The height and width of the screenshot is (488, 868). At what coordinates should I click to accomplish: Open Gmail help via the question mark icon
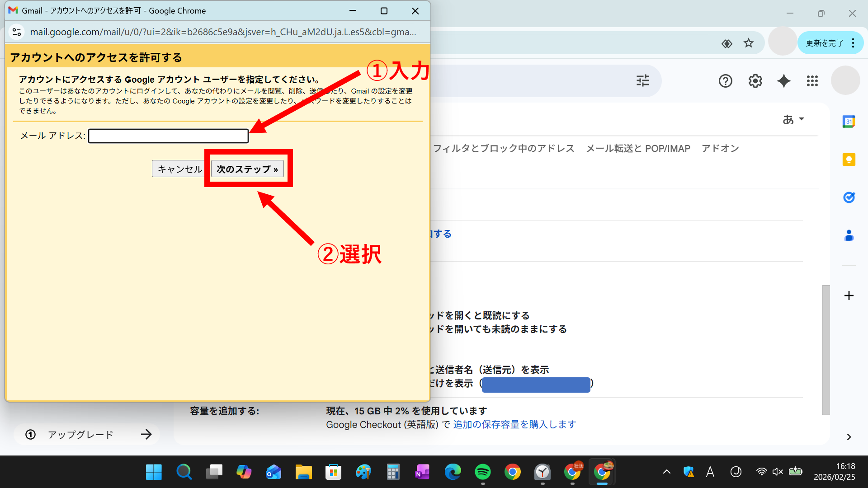click(x=726, y=81)
